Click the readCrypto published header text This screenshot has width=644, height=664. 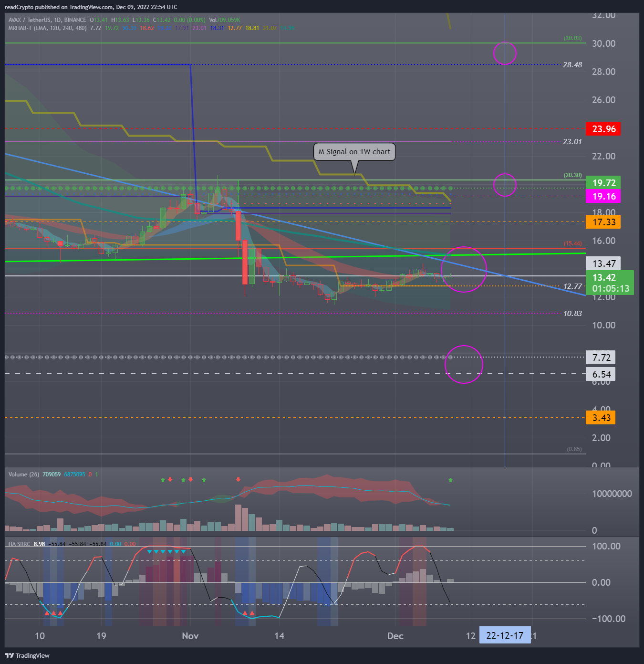click(91, 7)
